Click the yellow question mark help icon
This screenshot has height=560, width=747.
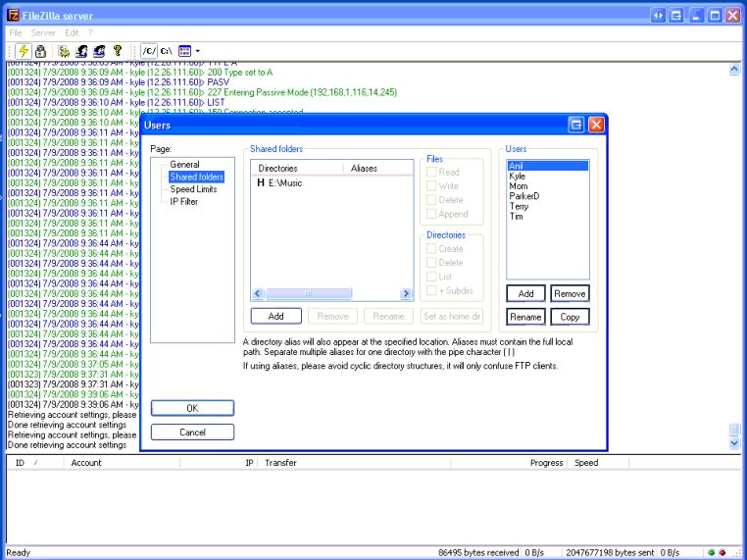click(x=117, y=50)
